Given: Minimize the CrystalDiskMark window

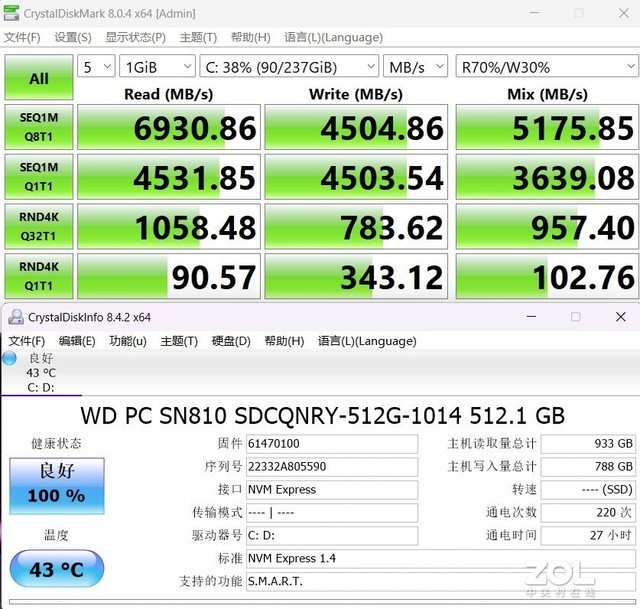Looking at the screenshot, I should pos(534,13).
